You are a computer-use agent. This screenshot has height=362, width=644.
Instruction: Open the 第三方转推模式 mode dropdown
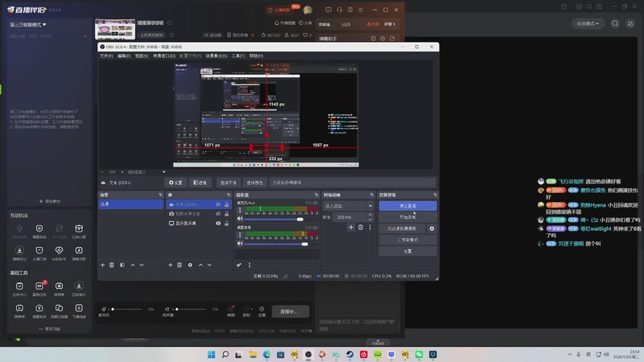[28, 25]
